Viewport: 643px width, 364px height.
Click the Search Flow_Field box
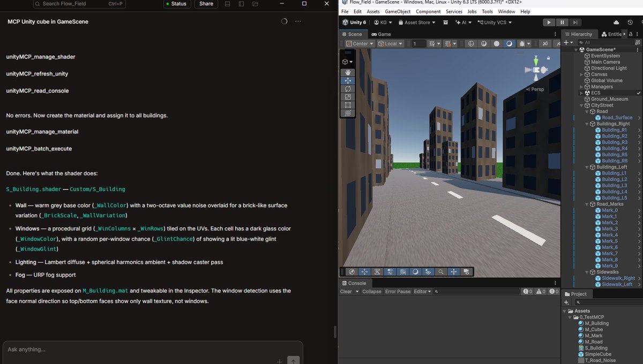(79, 4)
